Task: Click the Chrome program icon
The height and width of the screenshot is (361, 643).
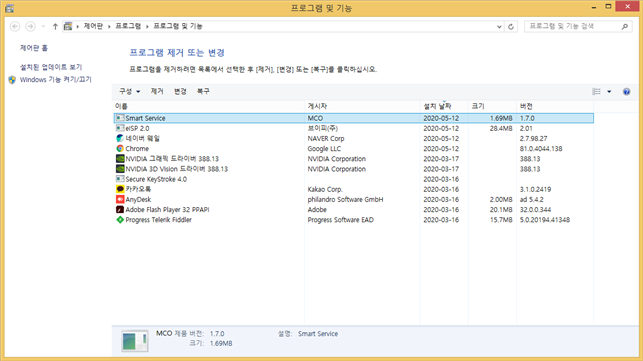Action: pyautogui.click(x=120, y=149)
